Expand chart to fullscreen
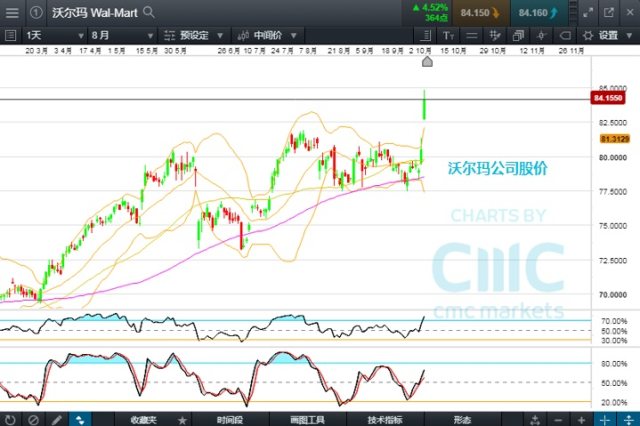Screen dimensions: 640x426 [x=586, y=13]
